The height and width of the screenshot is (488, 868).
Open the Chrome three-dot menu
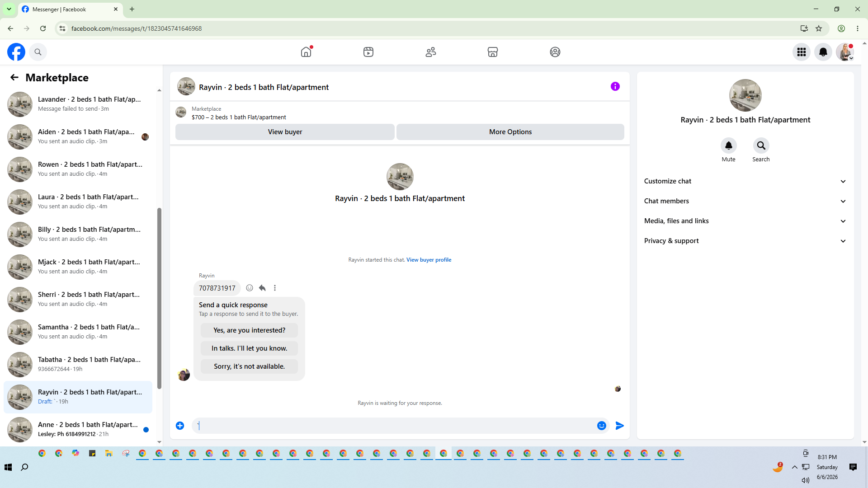pyautogui.click(x=858, y=28)
